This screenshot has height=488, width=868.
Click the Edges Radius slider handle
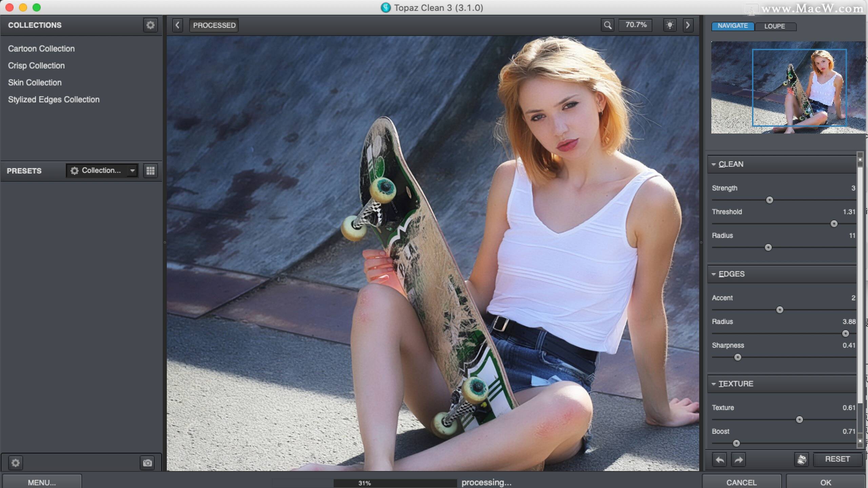tap(846, 333)
